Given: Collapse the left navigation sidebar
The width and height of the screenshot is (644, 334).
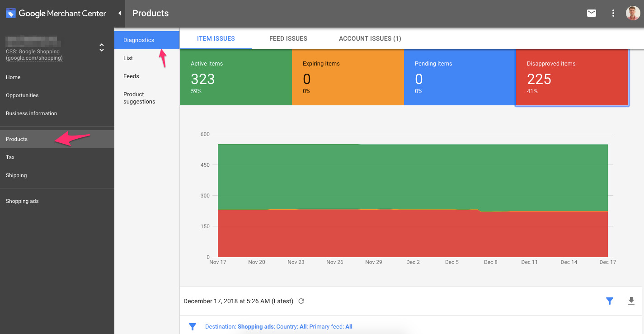Looking at the screenshot, I should click(119, 13).
